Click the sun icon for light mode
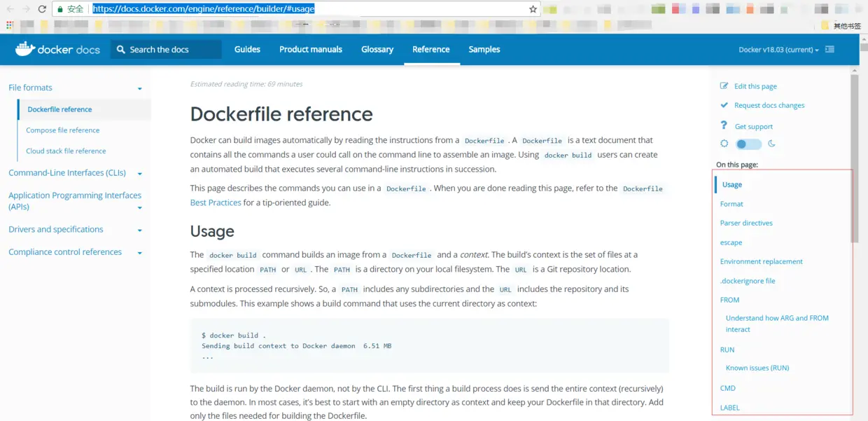The image size is (868, 421). [x=724, y=144]
